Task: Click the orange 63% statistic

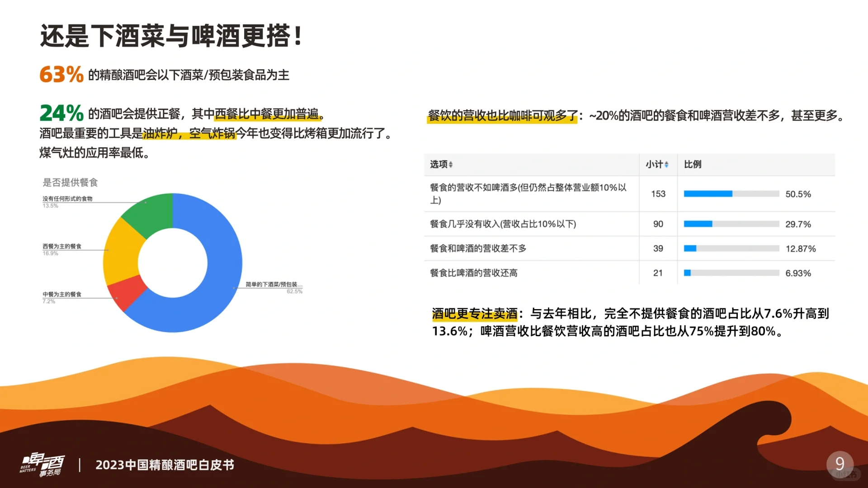Action: (x=61, y=75)
